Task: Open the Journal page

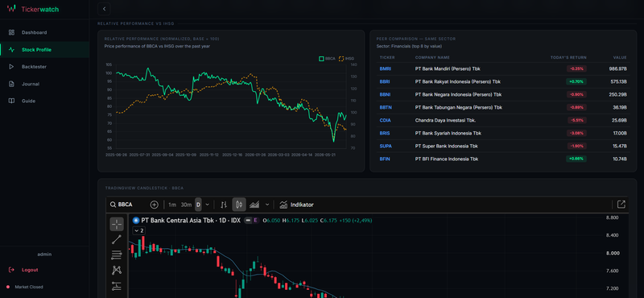Action: coord(44,84)
